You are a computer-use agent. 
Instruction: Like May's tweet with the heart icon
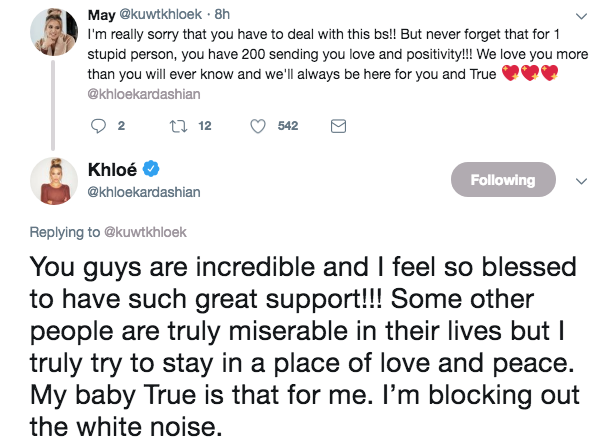tap(257, 126)
